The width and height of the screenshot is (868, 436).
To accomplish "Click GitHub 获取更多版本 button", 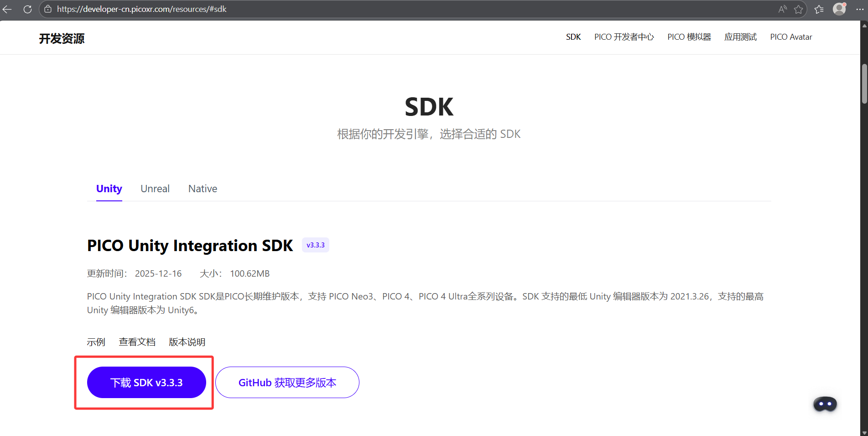I will click(287, 383).
